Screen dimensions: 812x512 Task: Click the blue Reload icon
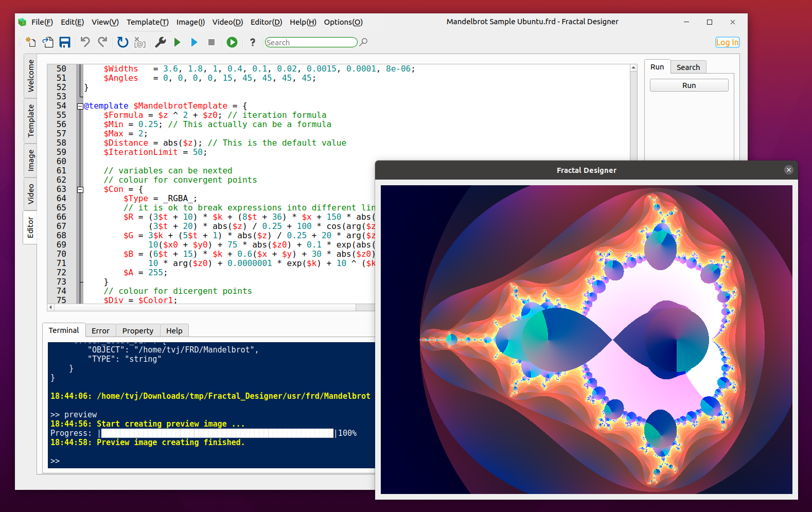pyautogui.click(x=122, y=42)
